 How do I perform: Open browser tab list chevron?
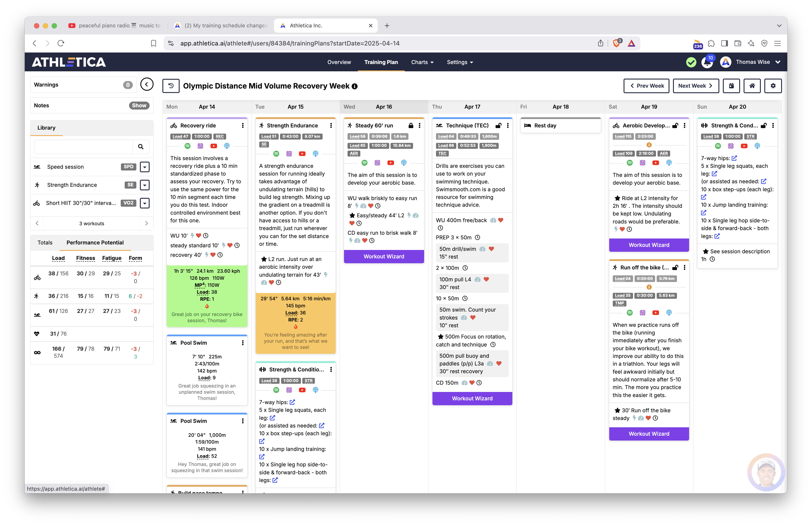[779, 26]
